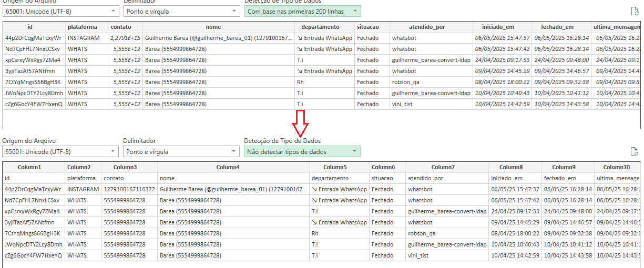The width and height of the screenshot is (644, 268).
Task: Click text cell 06/05/25 15:47:42
Action: pyautogui.click(x=515, y=200)
